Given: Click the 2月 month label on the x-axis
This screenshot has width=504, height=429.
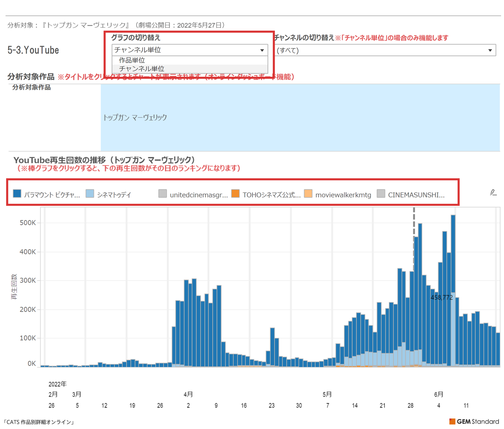Looking at the screenshot, I should (53, 395).
